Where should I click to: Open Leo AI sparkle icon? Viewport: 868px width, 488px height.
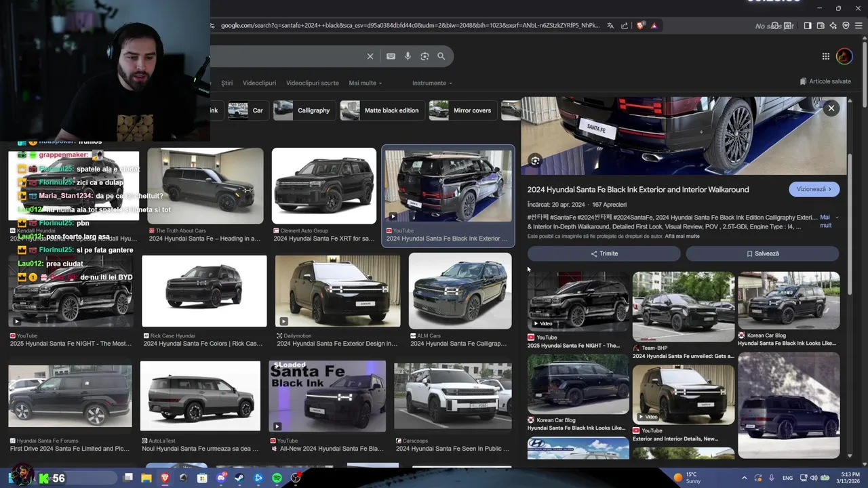[833, 26]
